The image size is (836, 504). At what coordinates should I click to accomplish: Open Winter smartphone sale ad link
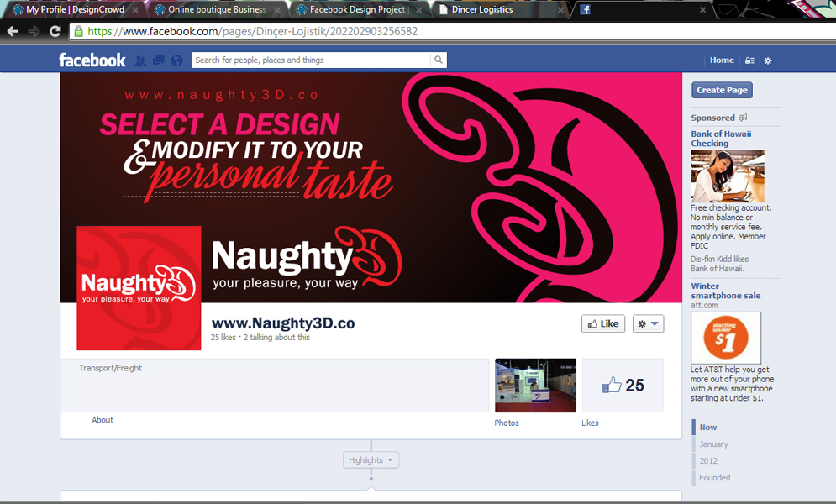(726, 291)
